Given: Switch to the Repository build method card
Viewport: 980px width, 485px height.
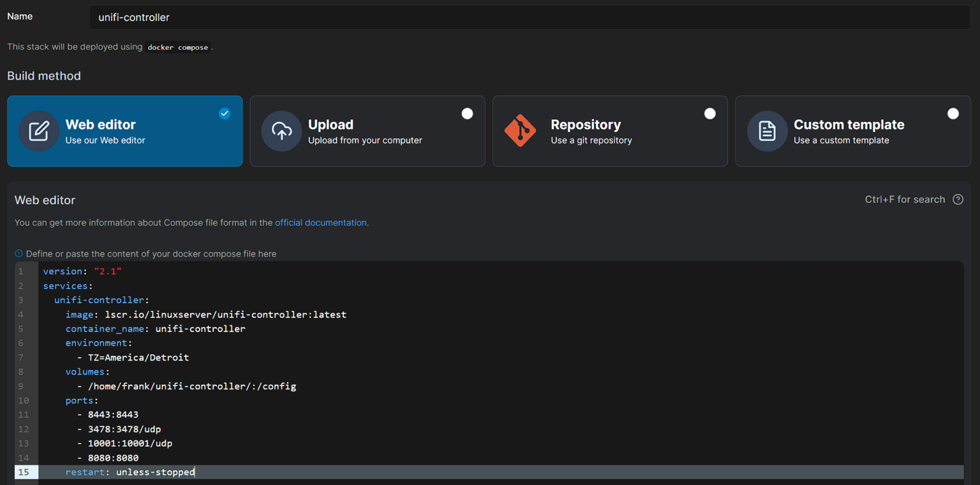Looking at the screenshot, I should point(609,131).
